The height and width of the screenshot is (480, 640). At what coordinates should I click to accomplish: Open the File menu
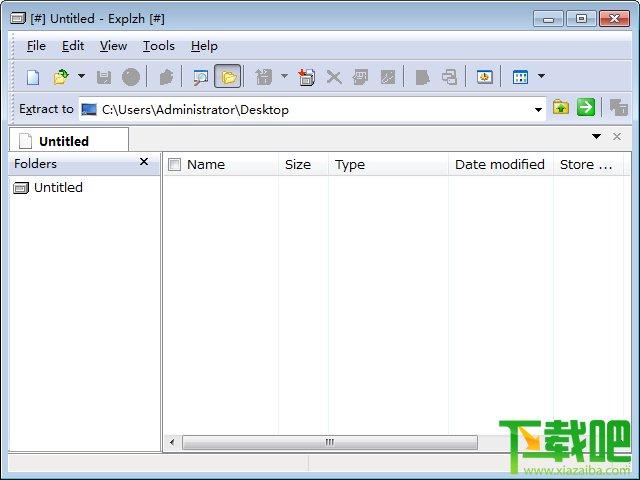36,46
